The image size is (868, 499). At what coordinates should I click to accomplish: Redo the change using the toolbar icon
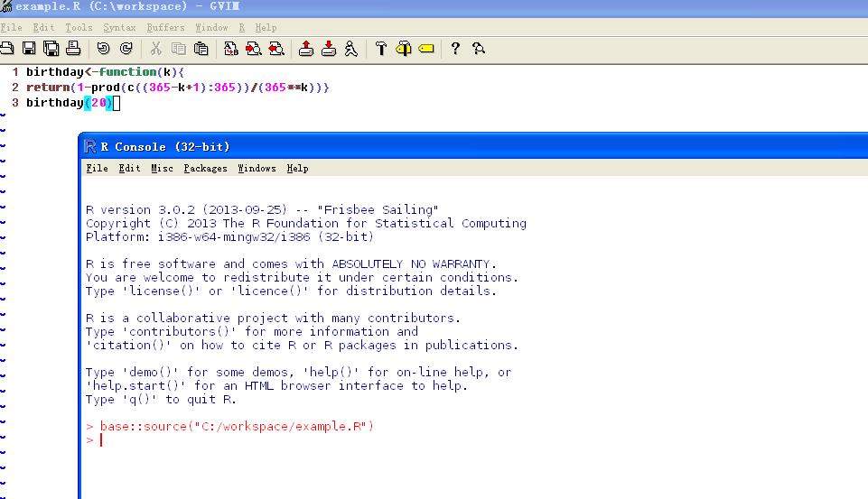126,49
